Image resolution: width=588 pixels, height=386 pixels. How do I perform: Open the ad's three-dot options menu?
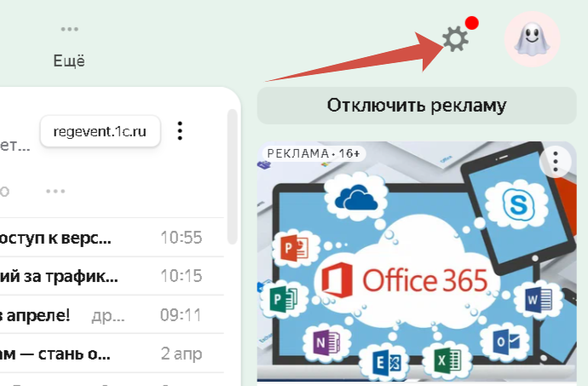[x=556, y=162]
